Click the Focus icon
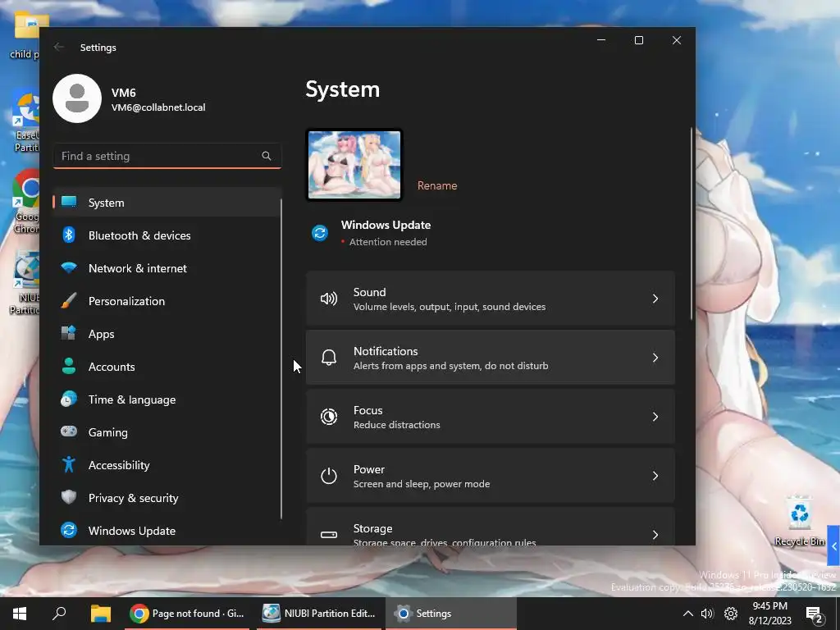 tap(328, 416)
